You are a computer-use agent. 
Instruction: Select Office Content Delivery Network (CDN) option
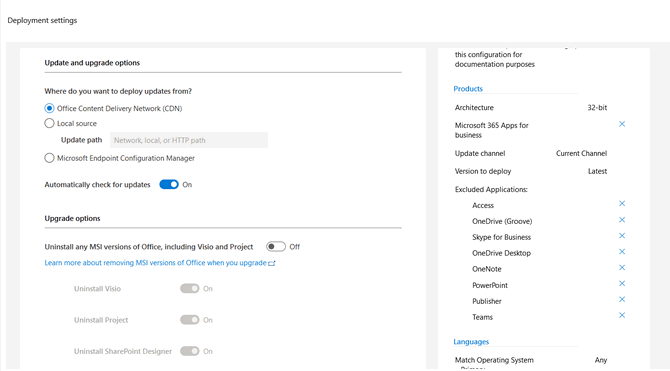coord(50,109)
